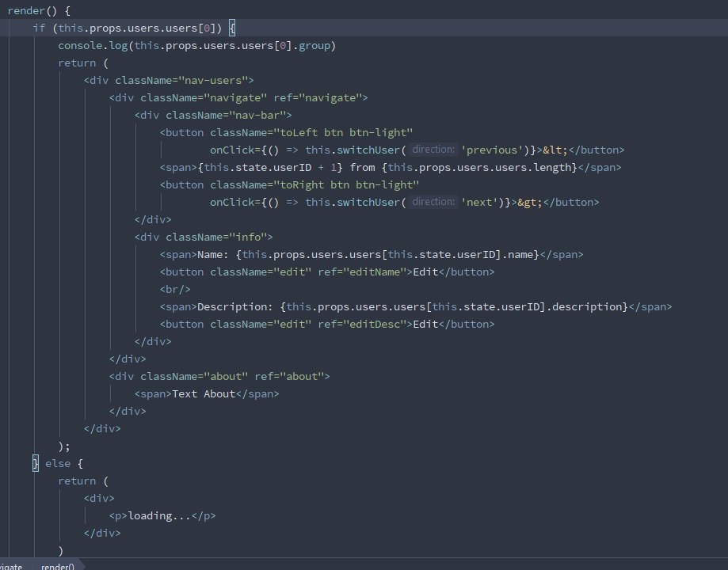Click the &gt; entity in button
728x570 pixels.
530,203
